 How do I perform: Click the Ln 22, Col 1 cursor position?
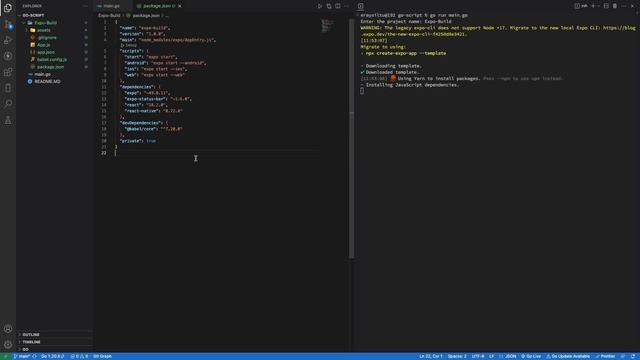point(431,356)
